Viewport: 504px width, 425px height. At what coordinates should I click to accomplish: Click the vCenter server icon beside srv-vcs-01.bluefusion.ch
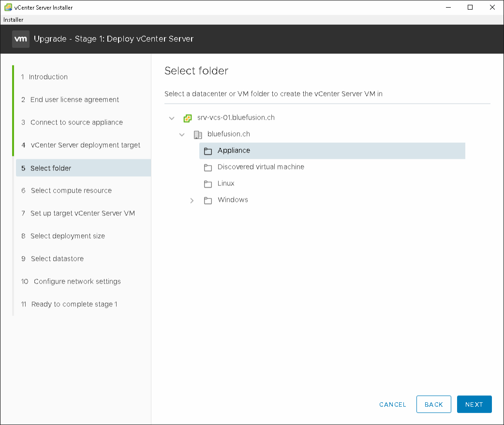188,118
